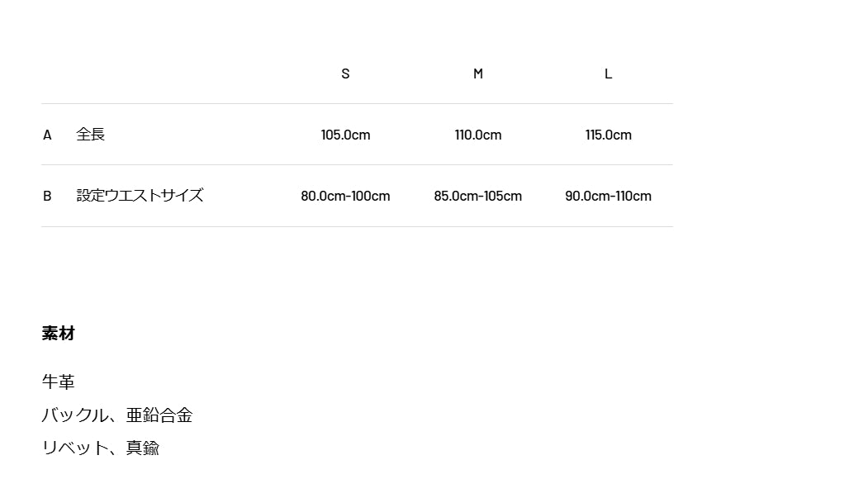This screenshot has height=479, width=868.
Task: Click 110cm in the L waist range
Action: click(x=634, y=196)
